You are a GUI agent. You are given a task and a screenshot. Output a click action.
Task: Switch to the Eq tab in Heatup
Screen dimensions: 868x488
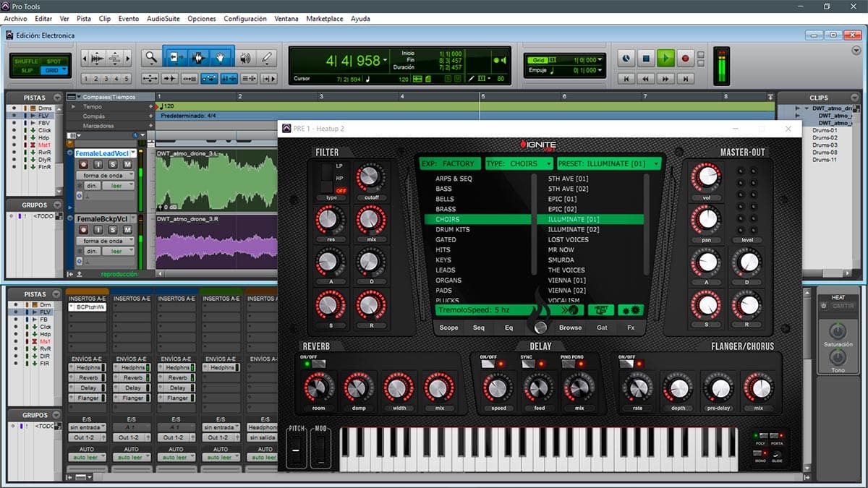(509, 328)
